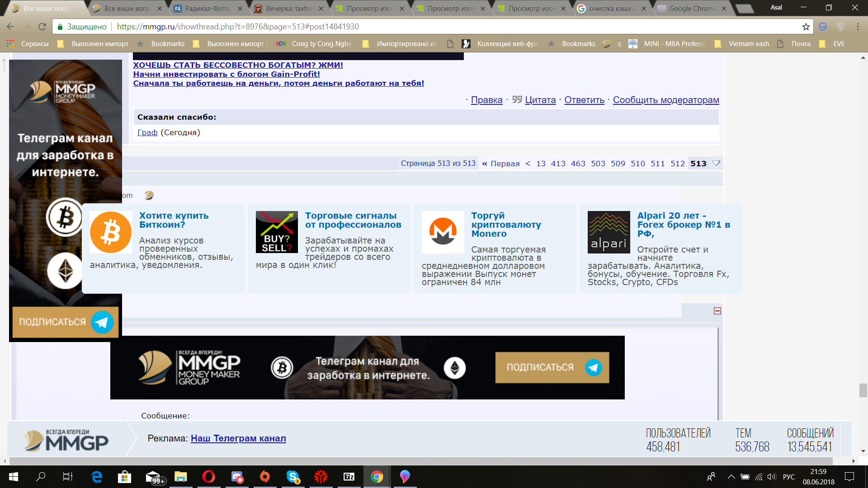
Task: Switch to the Google Chrome tab
Action: coord(692,9)
